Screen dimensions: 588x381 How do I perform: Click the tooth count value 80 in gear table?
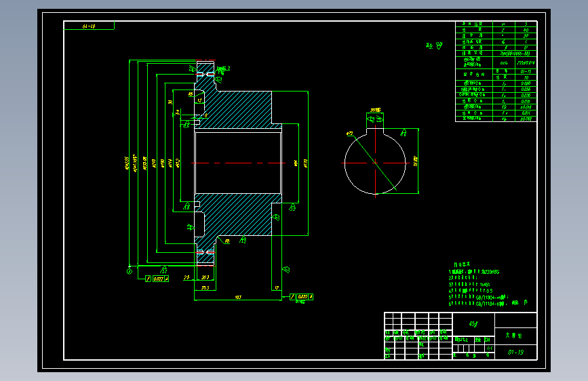click(x=526, y=30)
